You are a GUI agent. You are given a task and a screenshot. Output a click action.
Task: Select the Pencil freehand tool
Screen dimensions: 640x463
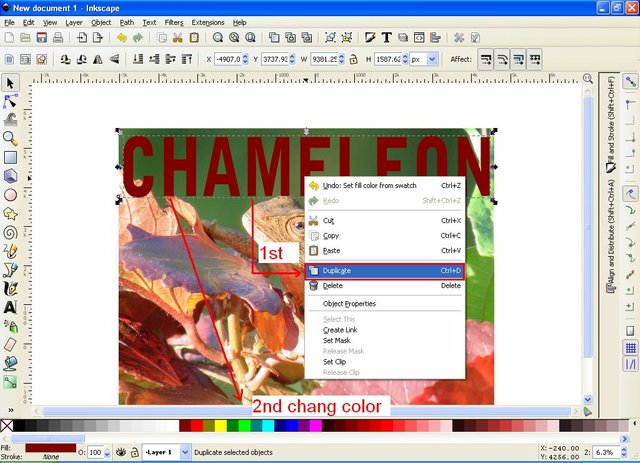(x=10, y=251)
